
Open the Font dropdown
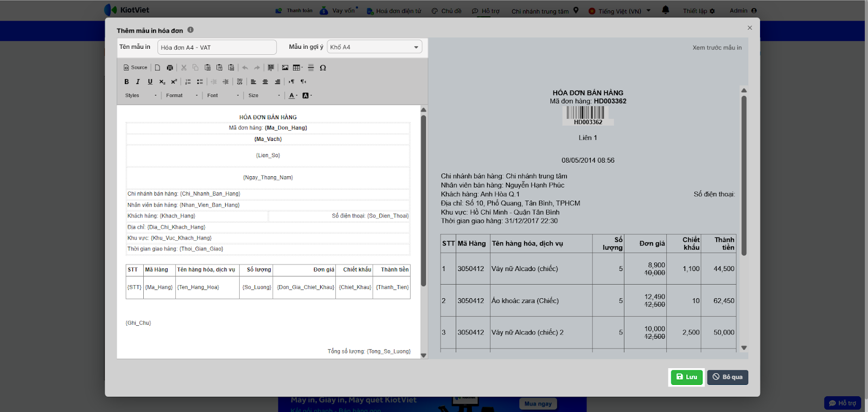[222, 95]
